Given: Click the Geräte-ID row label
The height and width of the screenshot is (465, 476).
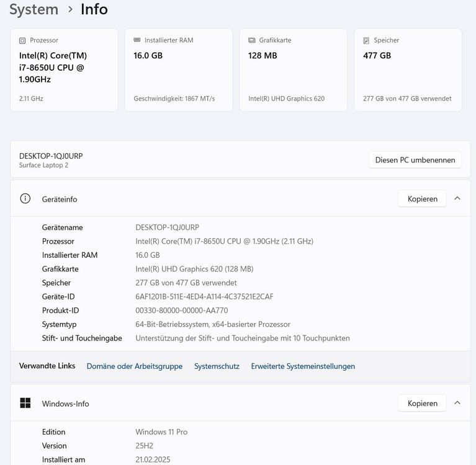Looking at the screenshot, I should [x=58, y=296].
